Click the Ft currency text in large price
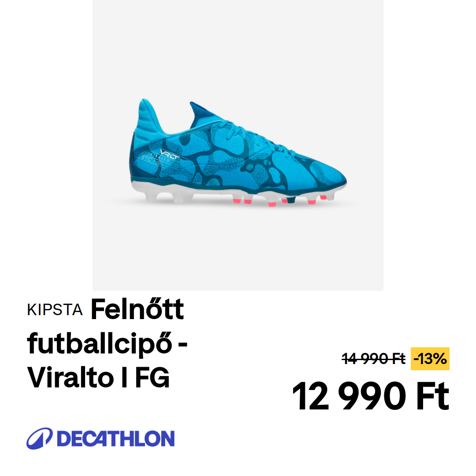 (x=432, y=396)
